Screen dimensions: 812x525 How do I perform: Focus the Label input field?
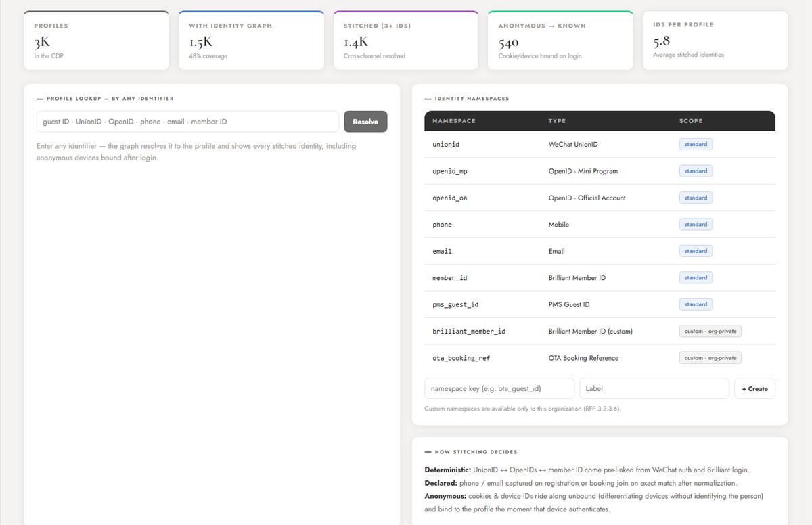pyautogui.click(x=654, y=388)
